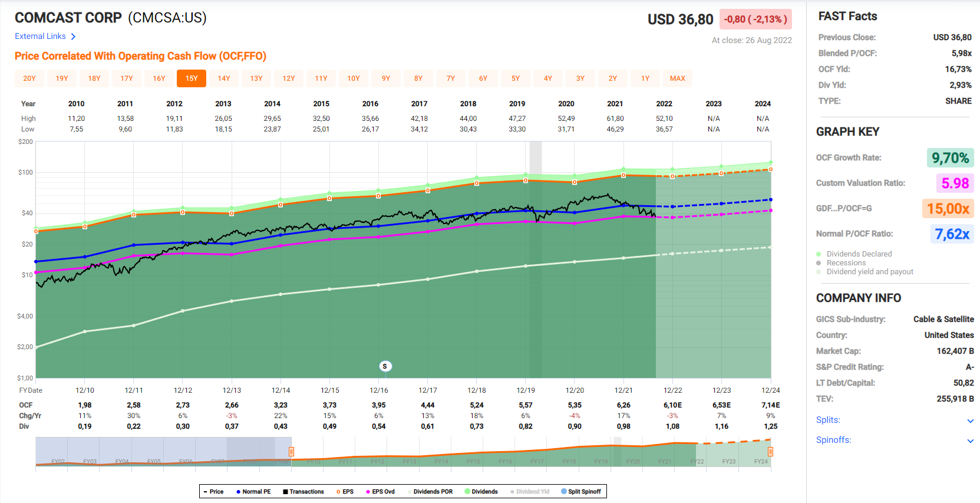Click the orange 15,00x valuation ratio swatch
This screenshot has width=980, height=503.
pos(948,209)
